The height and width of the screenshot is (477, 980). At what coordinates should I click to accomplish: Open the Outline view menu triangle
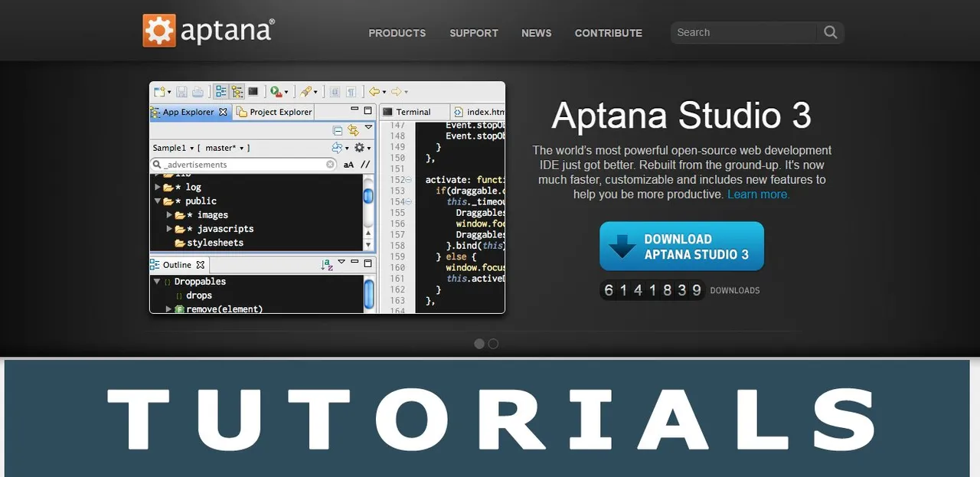tap(341, 263)
